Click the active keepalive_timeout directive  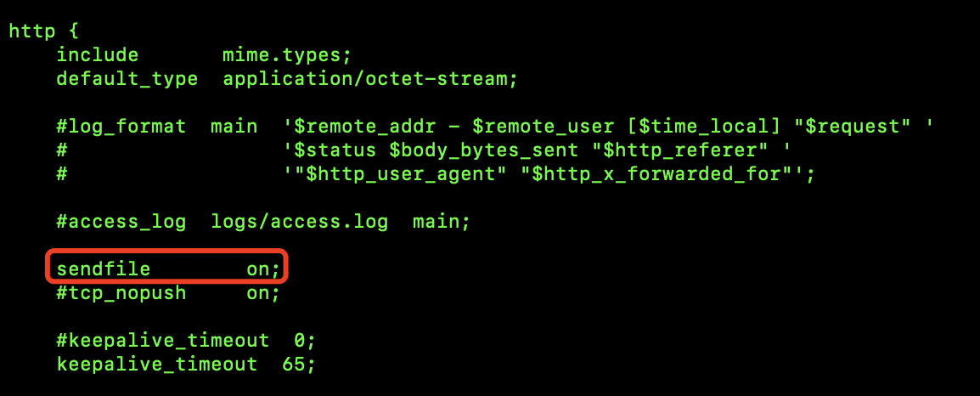156,364
